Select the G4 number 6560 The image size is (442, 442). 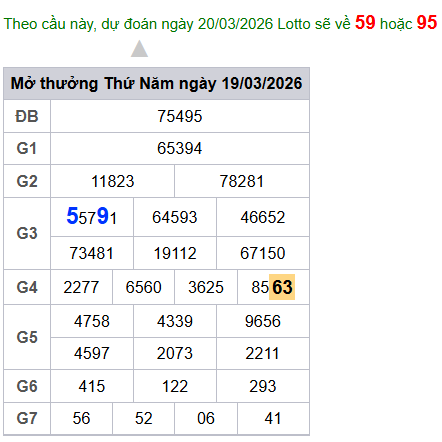[x=143, y=287]
